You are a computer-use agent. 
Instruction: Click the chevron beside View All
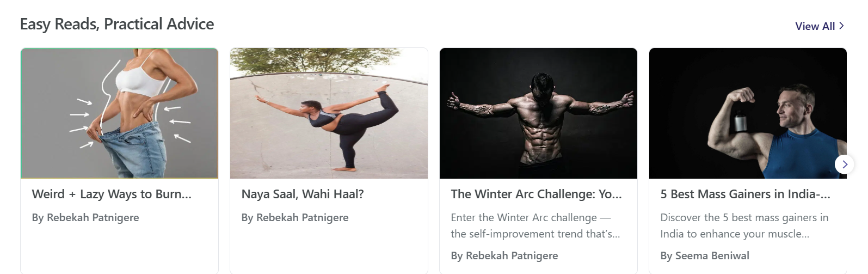click(841, 26)
